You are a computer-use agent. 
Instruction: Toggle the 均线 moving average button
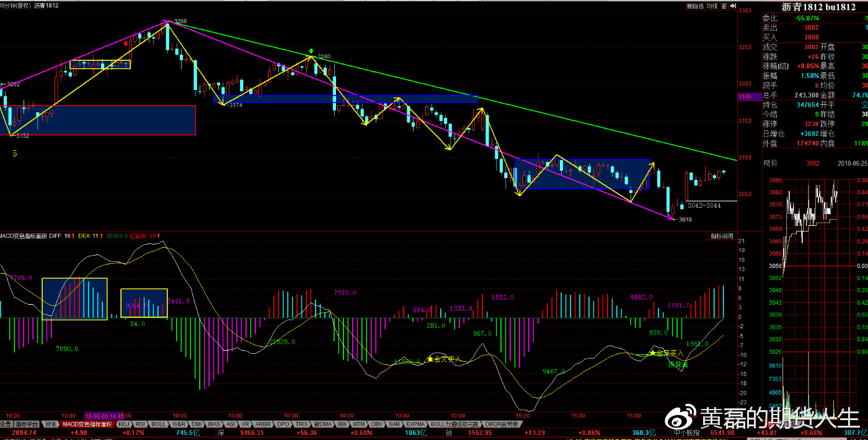[x=712, y=6]
